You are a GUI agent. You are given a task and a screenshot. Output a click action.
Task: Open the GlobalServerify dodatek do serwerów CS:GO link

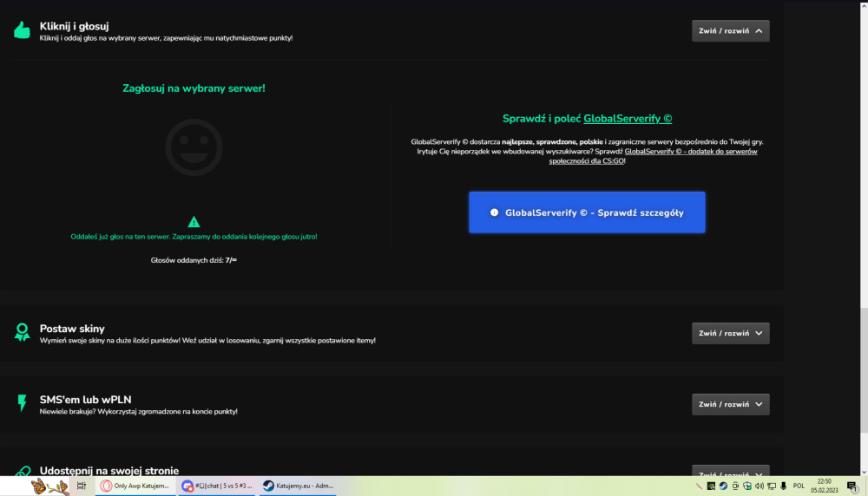(654, 156)
